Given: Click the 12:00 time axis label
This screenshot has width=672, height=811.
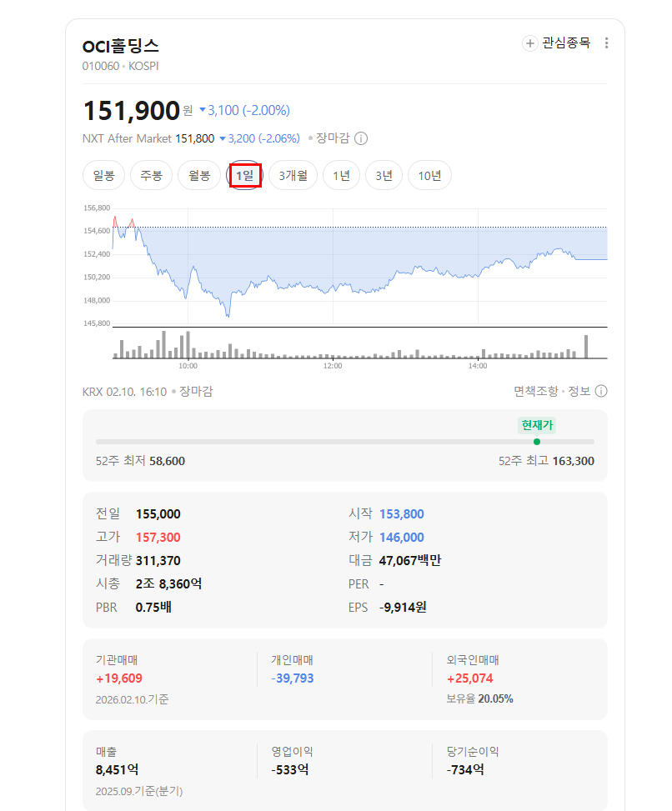Looking at the screenshot, I should (x=333, y=366).
